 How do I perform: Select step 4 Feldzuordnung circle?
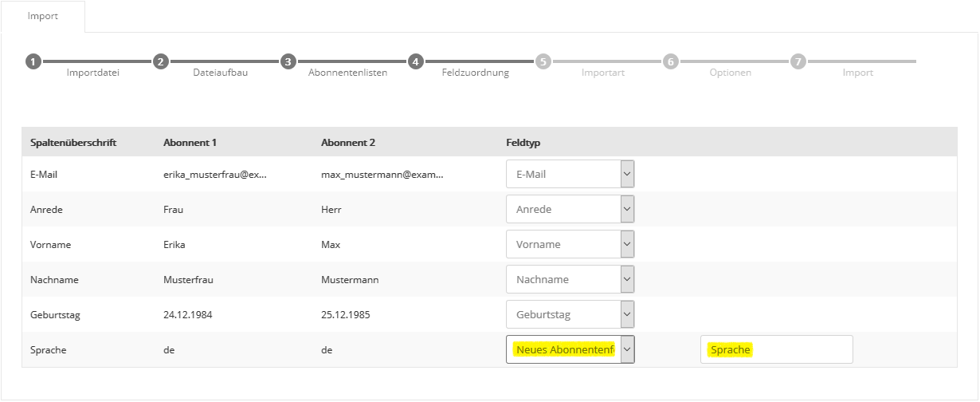[415, 61]
